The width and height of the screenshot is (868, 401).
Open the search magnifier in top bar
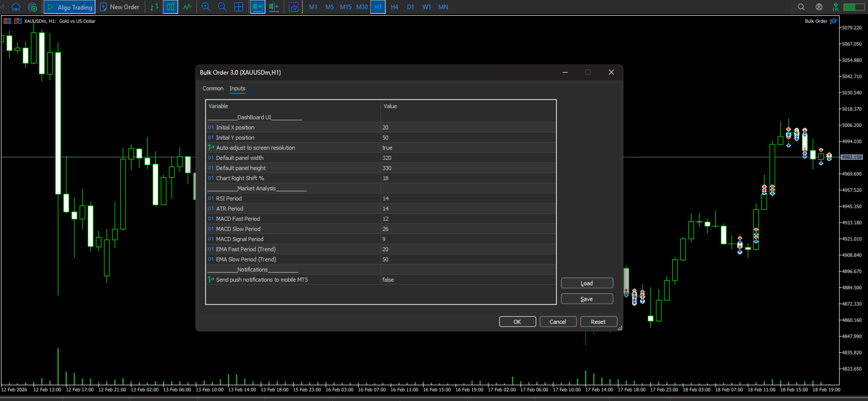(x=801, y=7)
